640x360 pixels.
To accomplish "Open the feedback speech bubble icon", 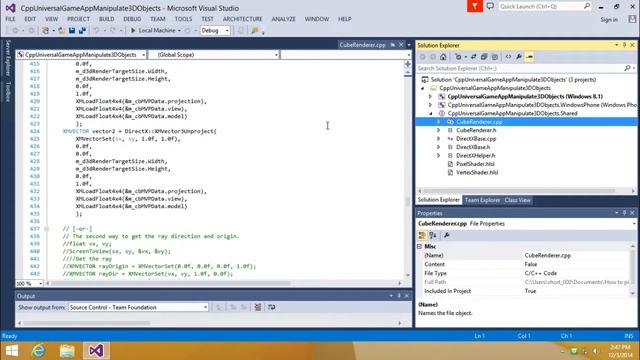I will 490,6.
